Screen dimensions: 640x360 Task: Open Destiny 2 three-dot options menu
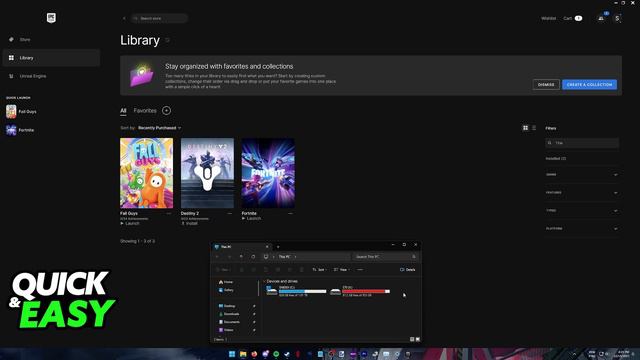pos(230,213)
